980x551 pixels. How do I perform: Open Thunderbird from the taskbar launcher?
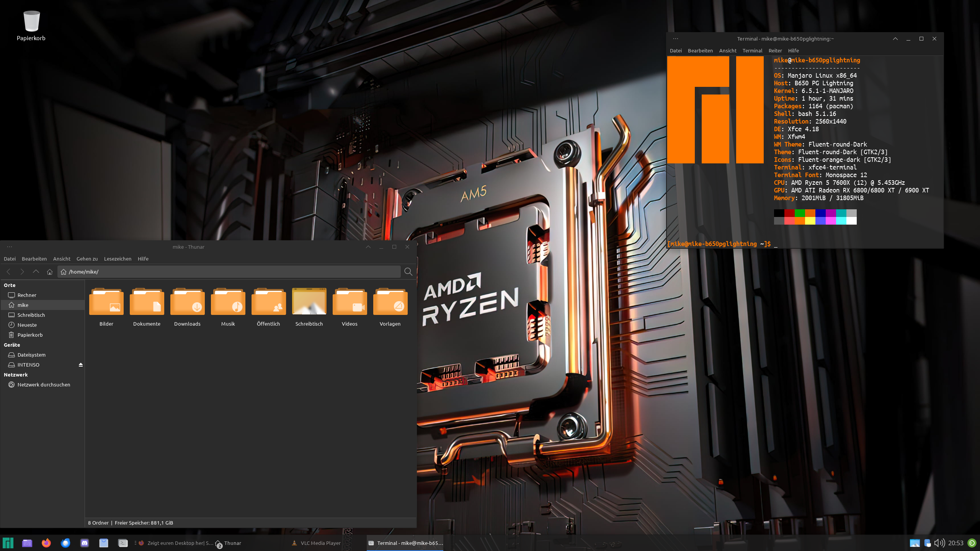click(65, 543)
